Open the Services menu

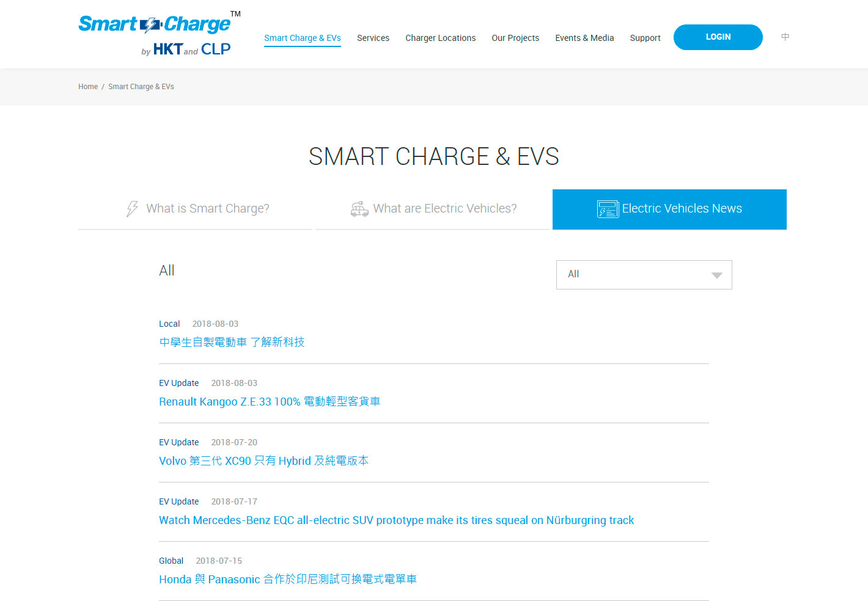coord(373,38)
